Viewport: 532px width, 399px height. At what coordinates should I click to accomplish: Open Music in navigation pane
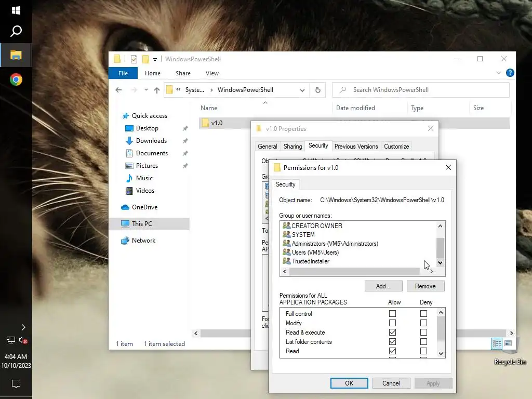tap(144, 178)
